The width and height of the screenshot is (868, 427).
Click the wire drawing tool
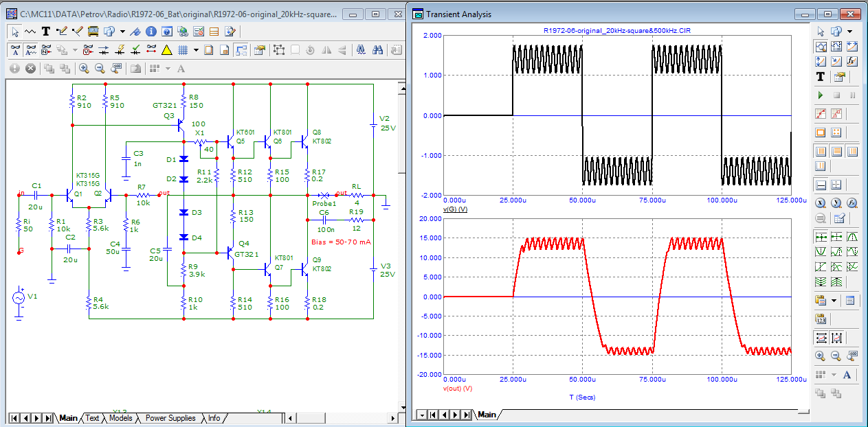point(62,31)
